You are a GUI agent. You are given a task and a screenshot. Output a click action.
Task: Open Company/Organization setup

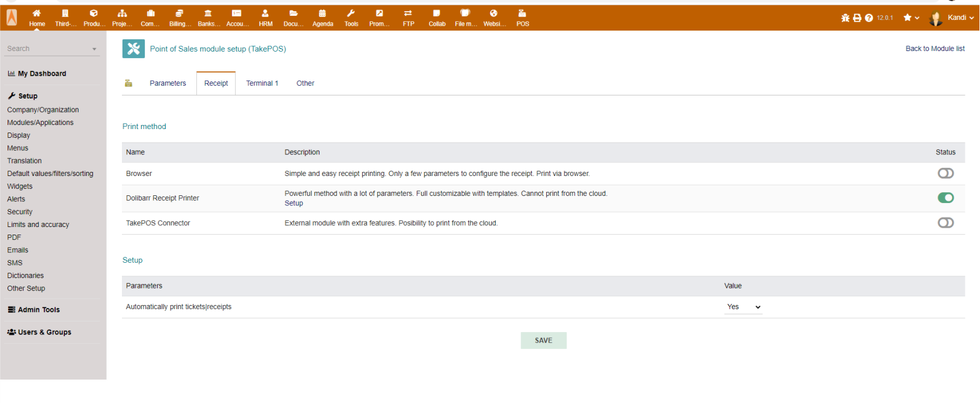(43, 110)
